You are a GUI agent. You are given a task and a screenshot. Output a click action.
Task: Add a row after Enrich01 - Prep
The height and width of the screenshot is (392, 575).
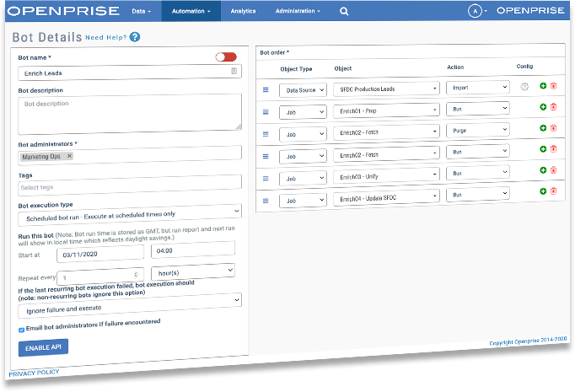pyautogui.click(x=543, y=107)
